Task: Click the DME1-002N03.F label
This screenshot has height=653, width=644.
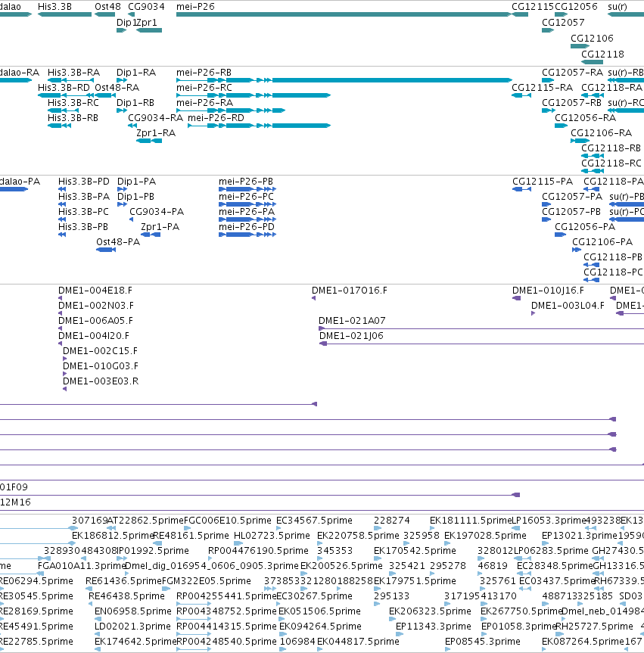Action: pos(96,305)
